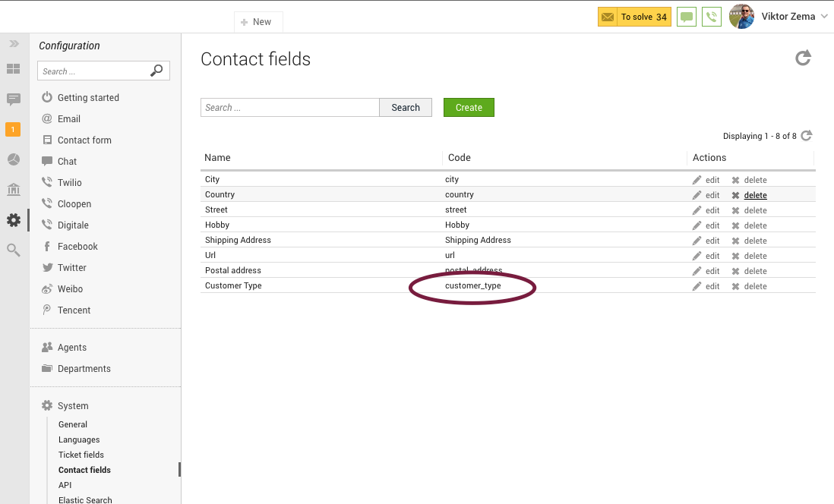Delete the Hobby field
Viewport: 834px width, 504px height.
(x=749, y=225)
